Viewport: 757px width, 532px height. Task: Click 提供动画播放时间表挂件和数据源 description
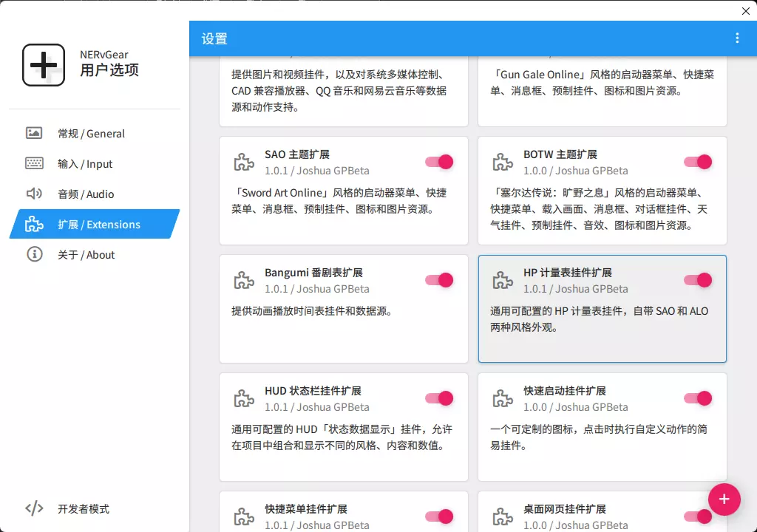coord(313,311)
